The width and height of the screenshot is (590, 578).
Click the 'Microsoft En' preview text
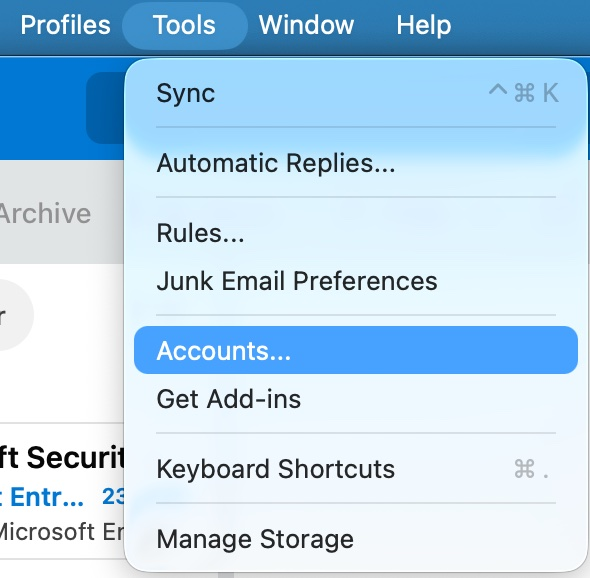pos(62,531)
